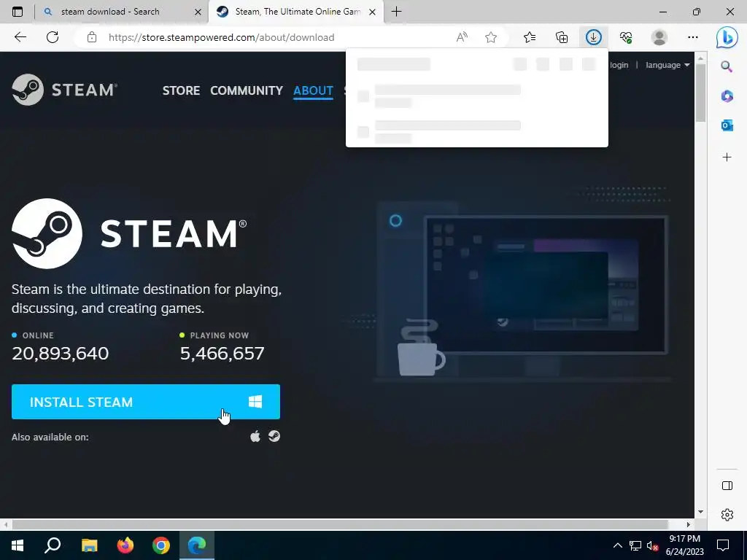Toggle the sidebar panel visibility icon
747x560 pixels.
pyautogui.click(x=727, y=486)
